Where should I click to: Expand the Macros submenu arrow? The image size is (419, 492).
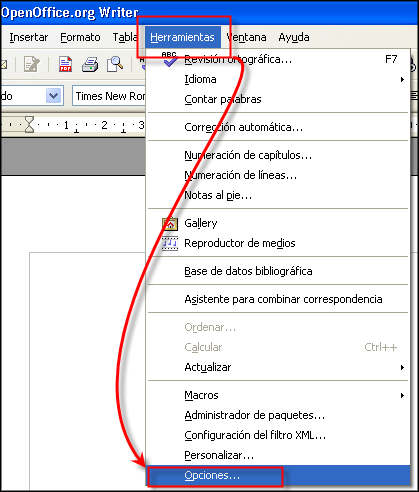[x=402, y=395]
